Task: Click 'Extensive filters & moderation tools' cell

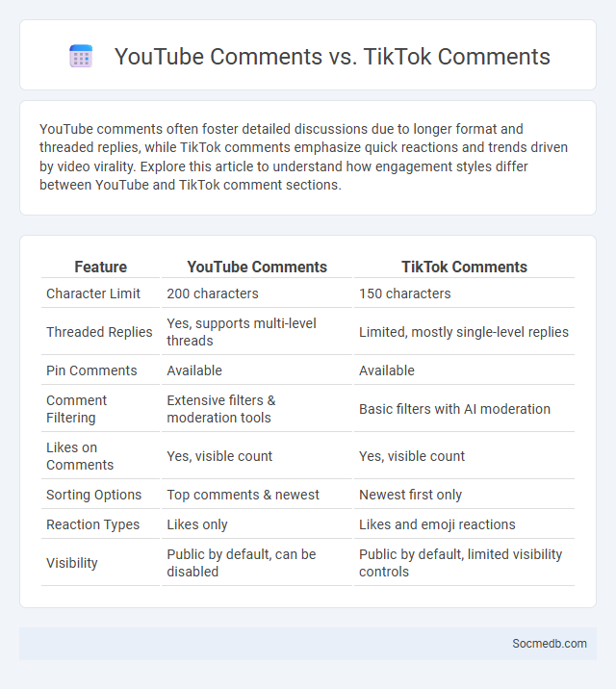Action: (x=221, y=409)
